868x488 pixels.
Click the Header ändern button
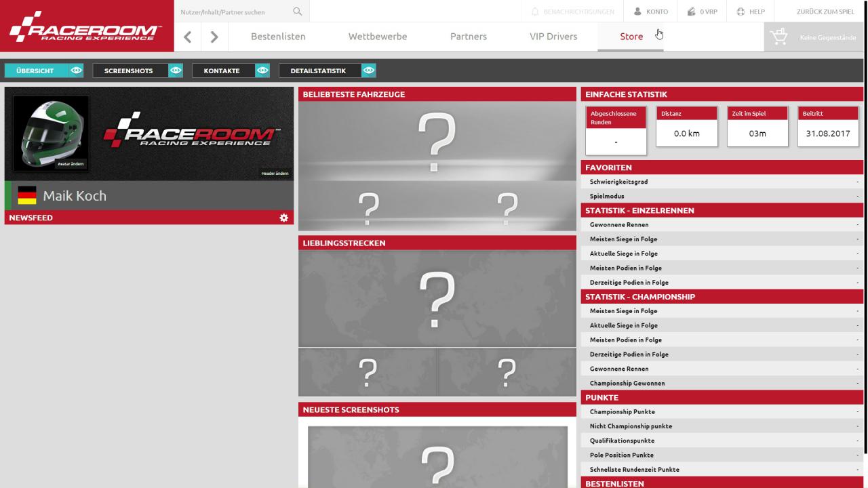[275, 174]
